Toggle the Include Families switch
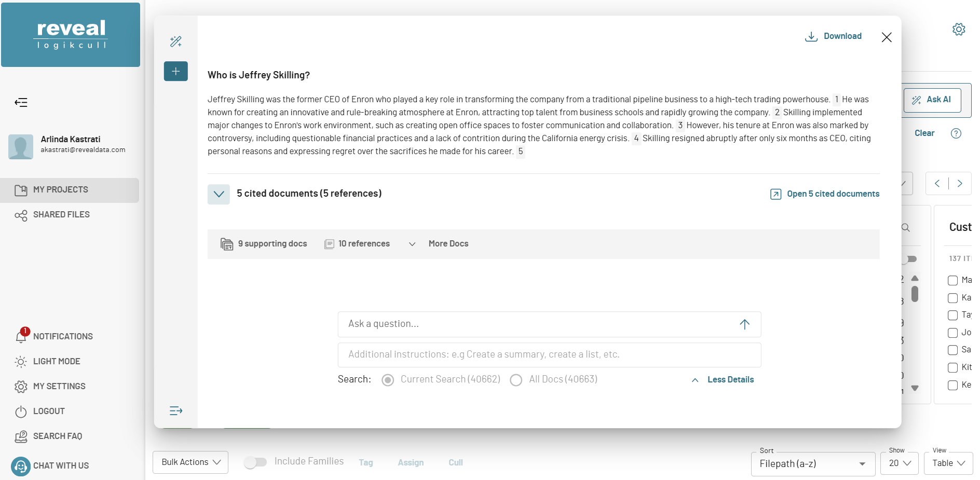This screenshot has height=480, width=980. pyautogui.click(x=255, y=462)
